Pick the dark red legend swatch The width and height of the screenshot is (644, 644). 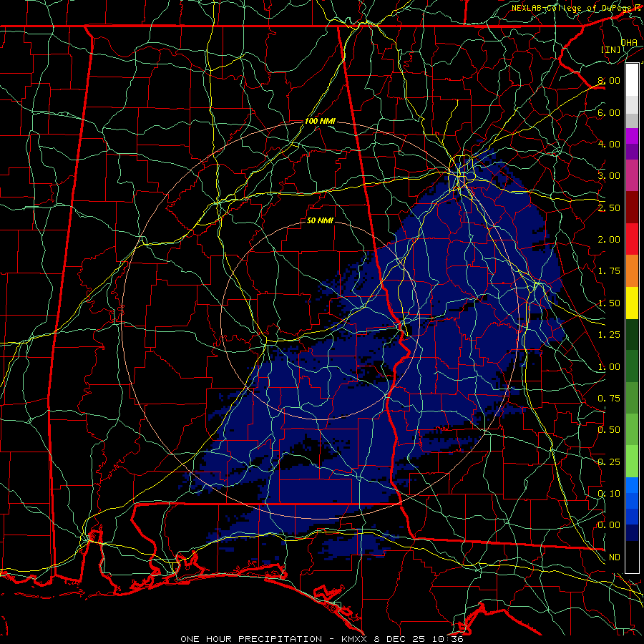coord(632,208)
